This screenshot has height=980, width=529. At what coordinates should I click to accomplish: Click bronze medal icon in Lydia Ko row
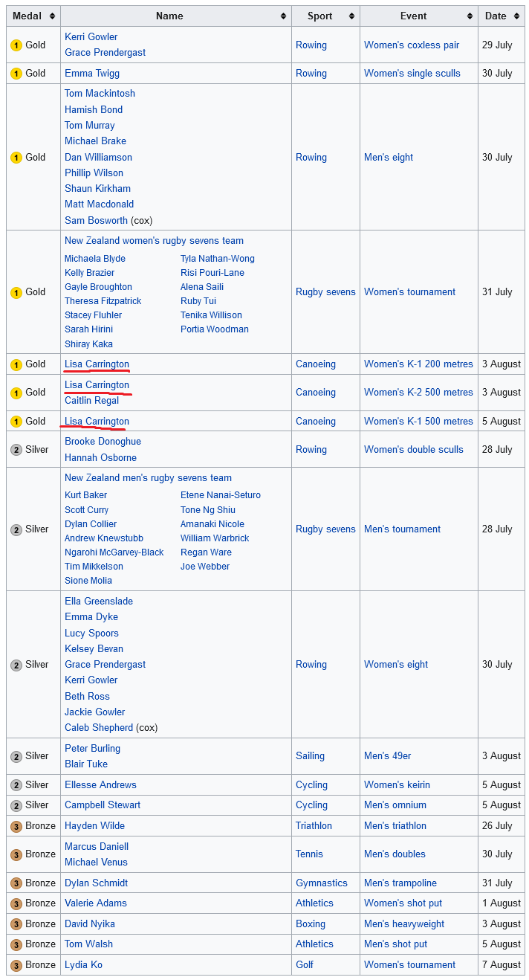(x=16, y=965)
